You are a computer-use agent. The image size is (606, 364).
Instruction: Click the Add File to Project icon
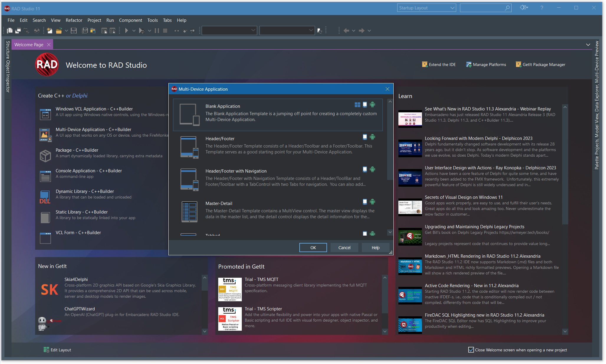tap(104, 30)
